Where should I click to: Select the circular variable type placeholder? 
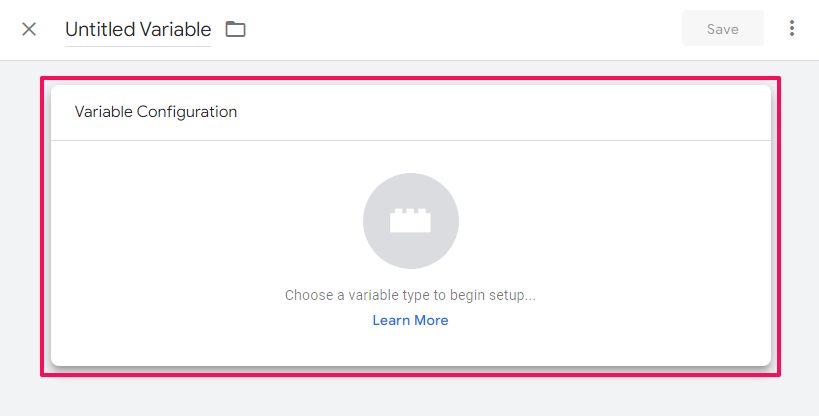(411, 221)
